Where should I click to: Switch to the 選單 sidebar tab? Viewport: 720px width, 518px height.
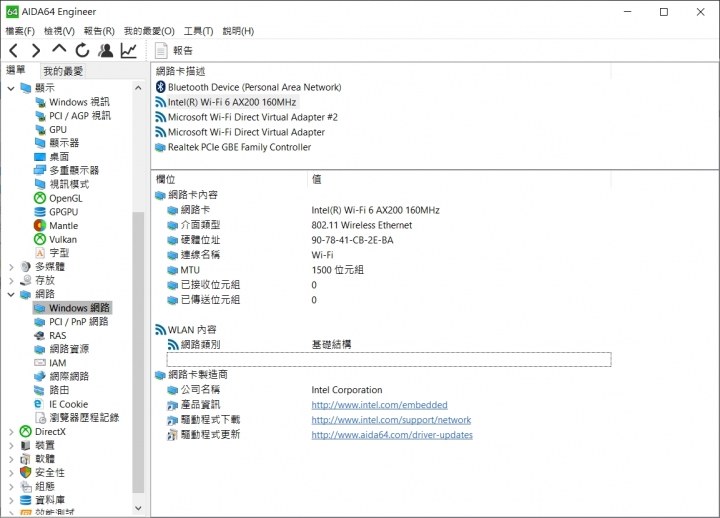[x=17, y=70]
